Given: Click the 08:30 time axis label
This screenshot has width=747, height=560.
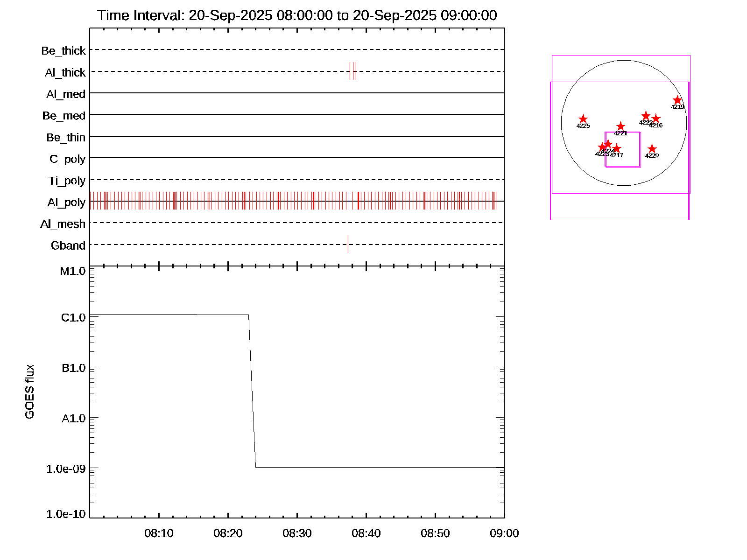Looking at the screenshot, I should click(297, 533).
